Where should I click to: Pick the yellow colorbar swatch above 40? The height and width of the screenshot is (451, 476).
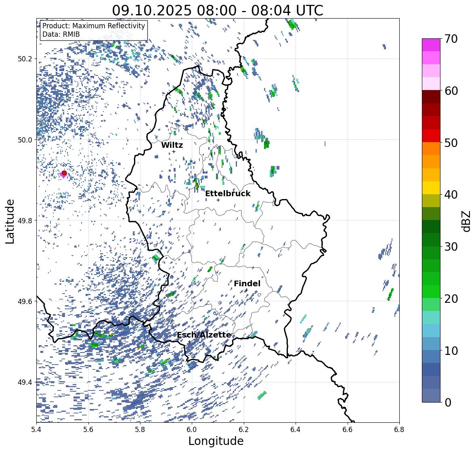pyautogui.click(x=431, y=188)
